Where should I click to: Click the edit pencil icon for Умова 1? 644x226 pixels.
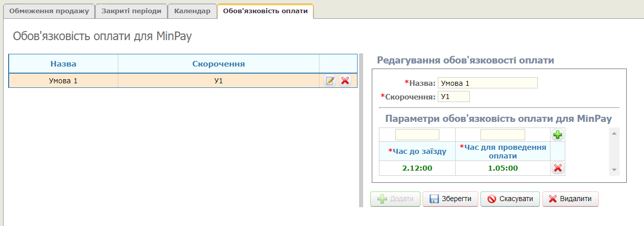click(330, 81)
